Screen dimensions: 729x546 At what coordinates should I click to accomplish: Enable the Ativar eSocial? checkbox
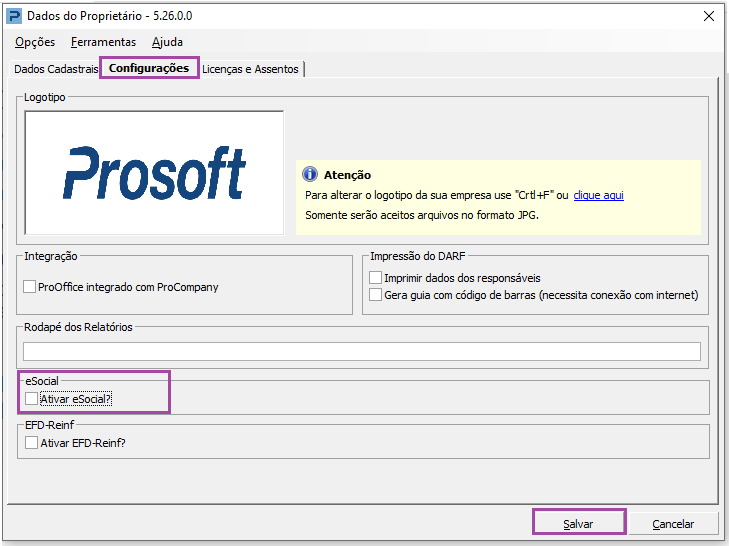(32, 399)
